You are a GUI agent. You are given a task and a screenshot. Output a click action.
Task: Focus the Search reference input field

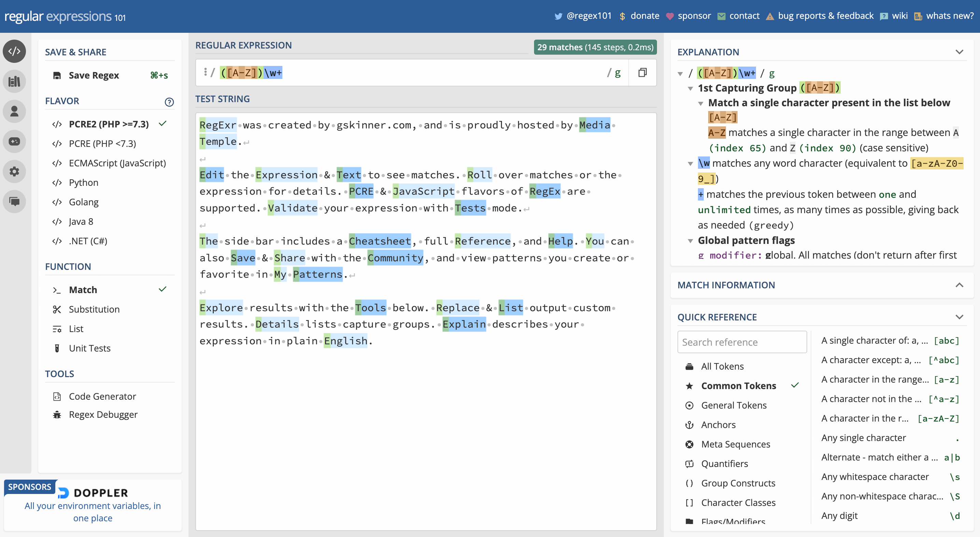click(x=741, y=342)
